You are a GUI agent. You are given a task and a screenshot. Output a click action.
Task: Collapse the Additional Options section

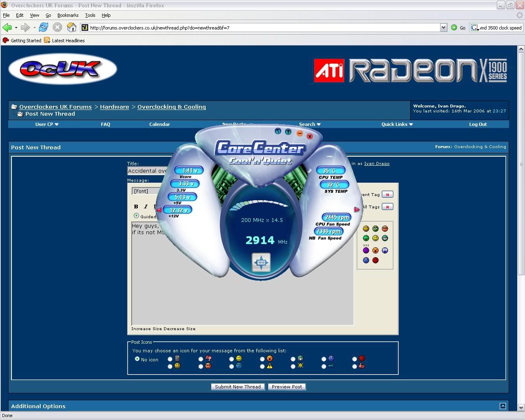coord(502,406)
